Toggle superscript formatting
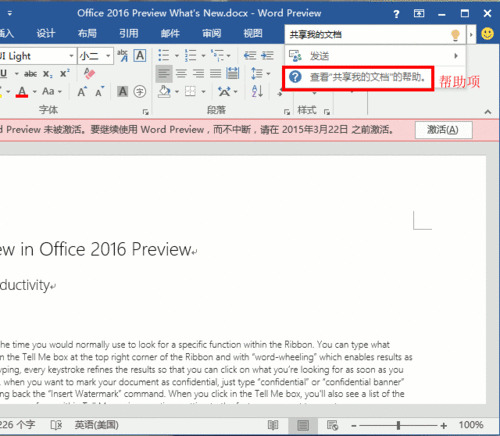 pos(65,73)
